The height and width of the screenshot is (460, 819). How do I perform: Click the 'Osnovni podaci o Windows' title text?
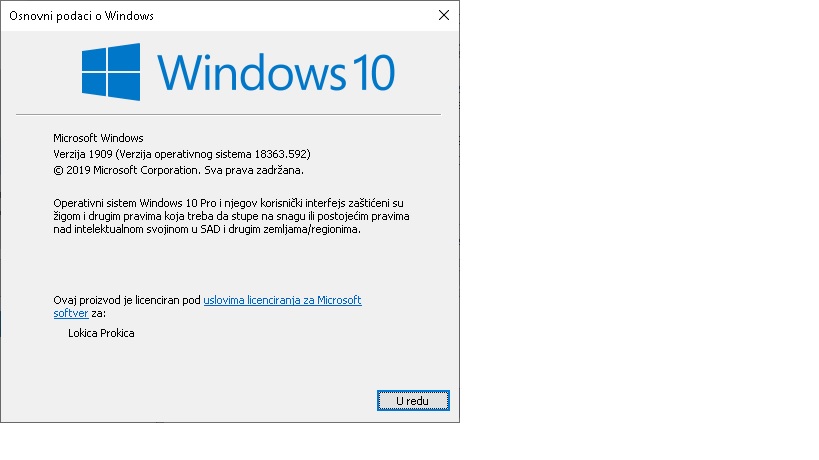(x=81, y=16)
